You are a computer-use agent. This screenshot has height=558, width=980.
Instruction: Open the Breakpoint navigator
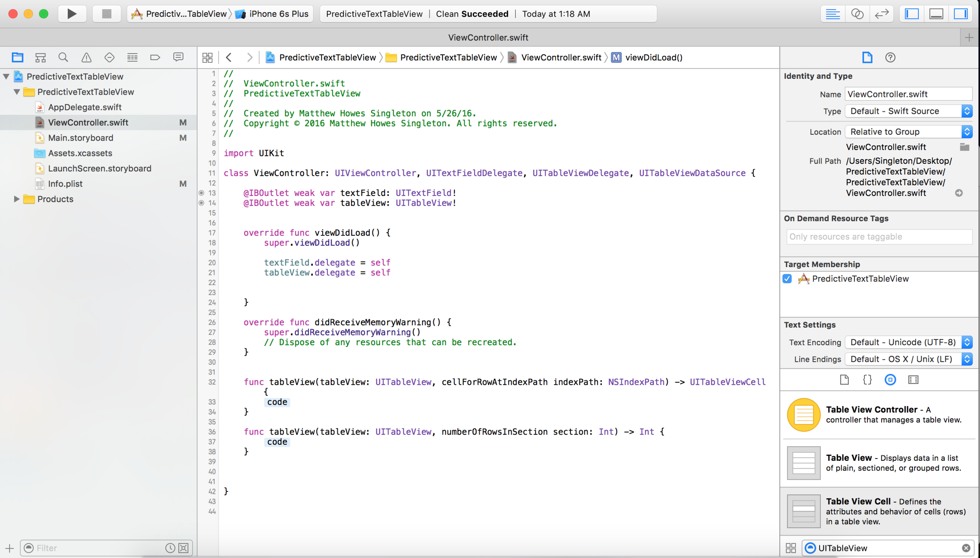(x=155, y=58)
